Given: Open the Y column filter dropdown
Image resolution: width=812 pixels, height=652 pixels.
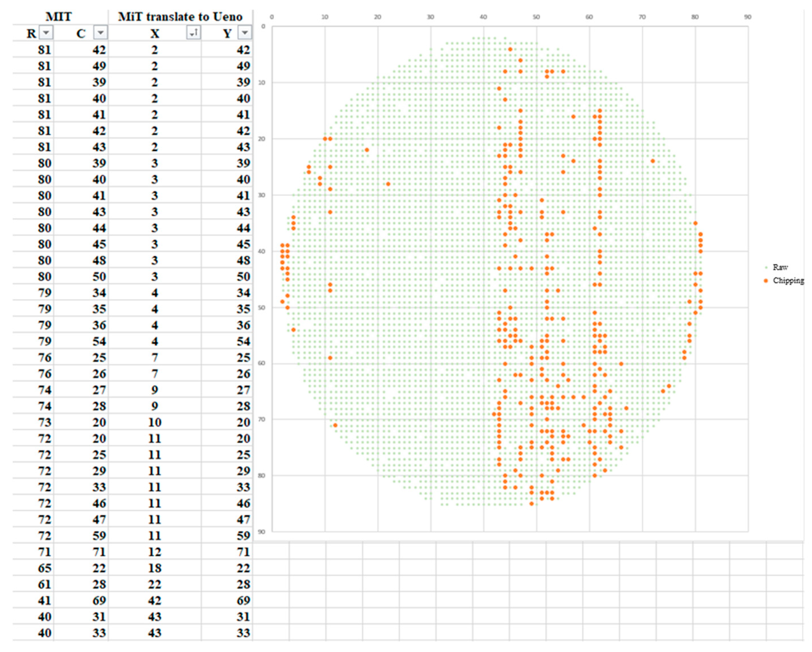Looking at the screenshot, I should click(245, 33).
